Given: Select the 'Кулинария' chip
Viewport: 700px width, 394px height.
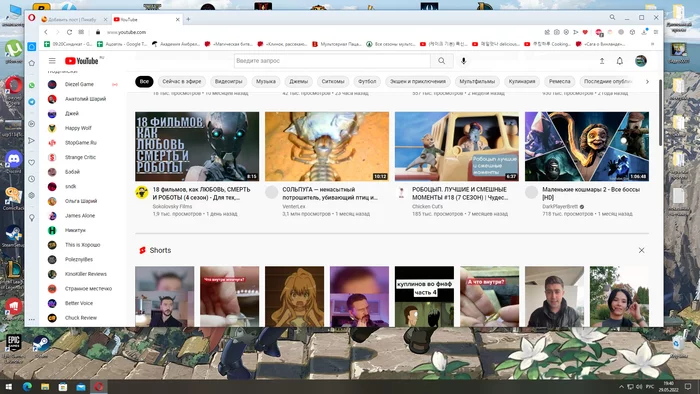Looking at the screenshot, I should coord(522,82).
